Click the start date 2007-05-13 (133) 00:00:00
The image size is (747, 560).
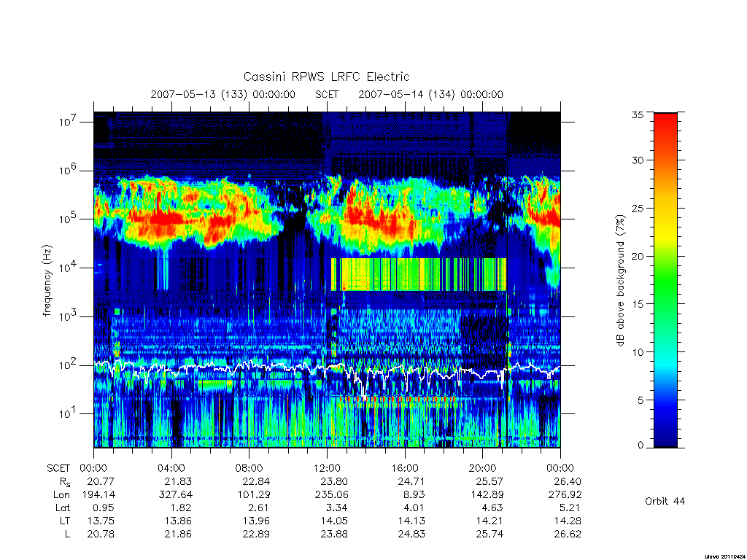click(x=223, y=94)
